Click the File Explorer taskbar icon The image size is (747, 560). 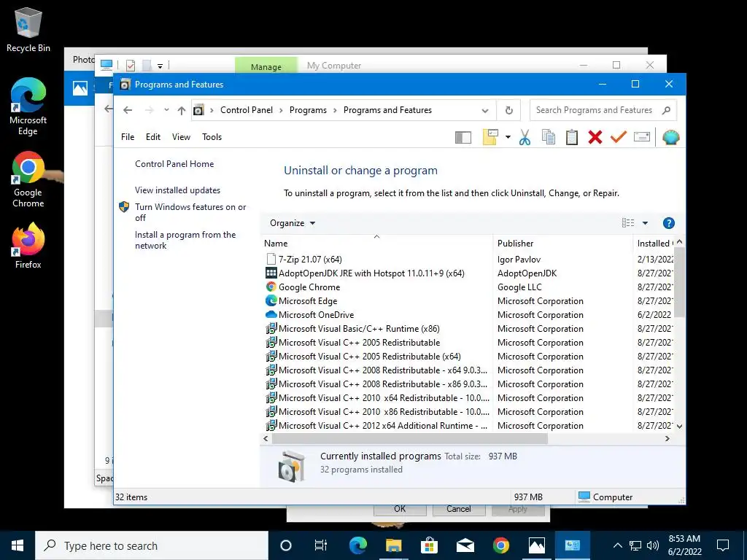pyautogui.click(x=393, y=545)
